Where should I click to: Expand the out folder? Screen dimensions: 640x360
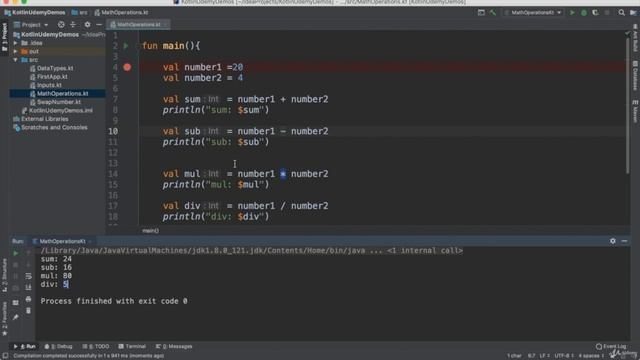click(x=16, y=51)
